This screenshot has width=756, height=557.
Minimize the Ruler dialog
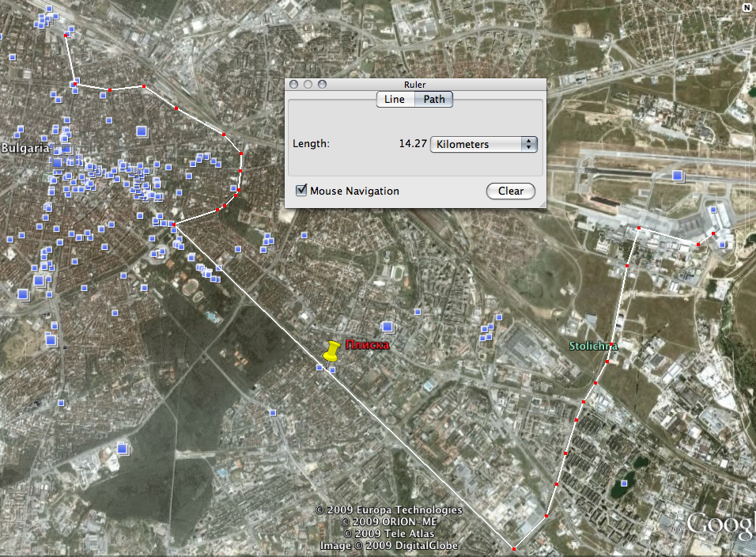pyautogui.click(x=307, y=85)
